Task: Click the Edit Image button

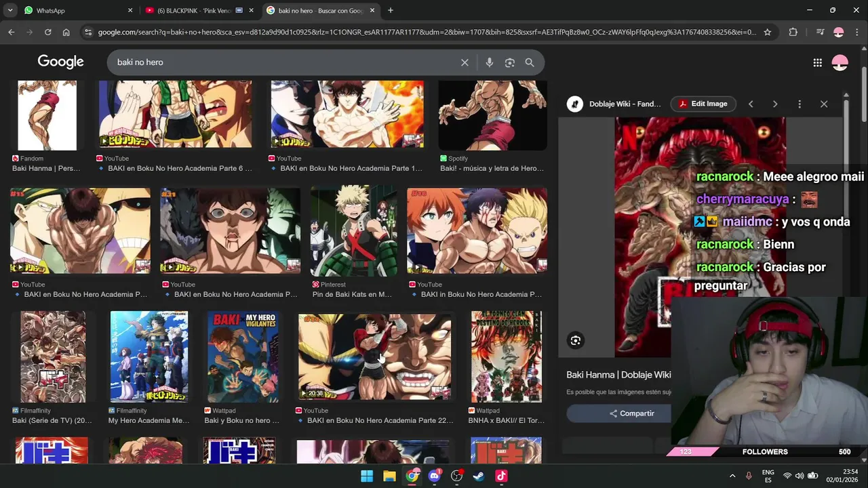Action: pyautogui.click(x=703, y=104)
